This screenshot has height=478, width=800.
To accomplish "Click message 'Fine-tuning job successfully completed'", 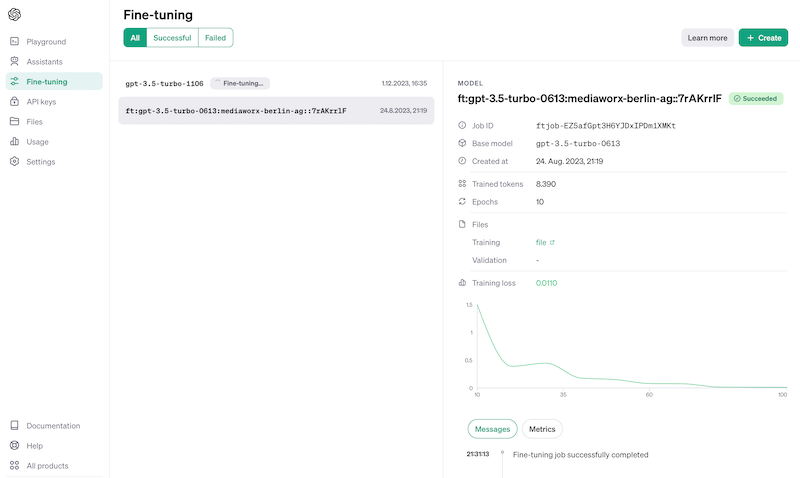I will pyautogui.click(x=581, y=455).
